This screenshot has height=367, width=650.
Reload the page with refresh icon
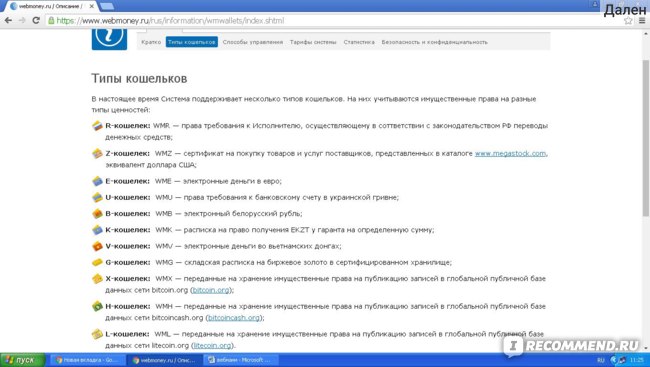pos(36,20)
